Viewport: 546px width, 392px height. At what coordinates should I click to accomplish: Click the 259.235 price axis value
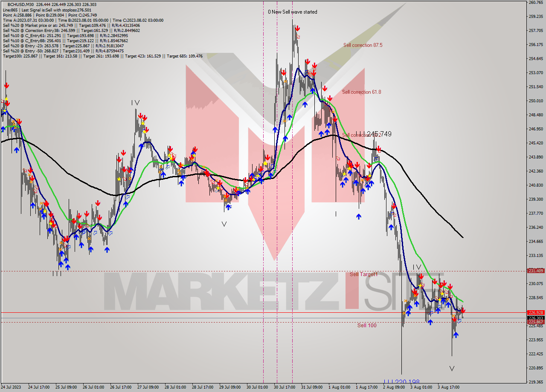click(x=536, y=17)
